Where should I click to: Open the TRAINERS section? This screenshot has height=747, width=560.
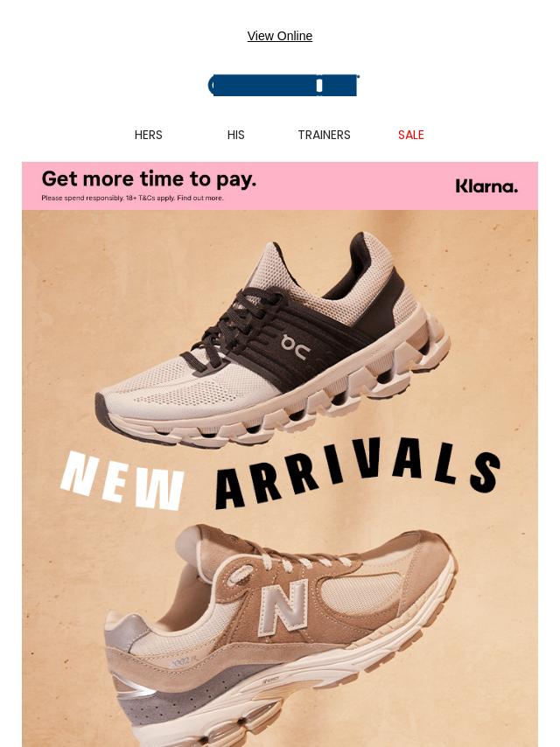click(324, 135)
